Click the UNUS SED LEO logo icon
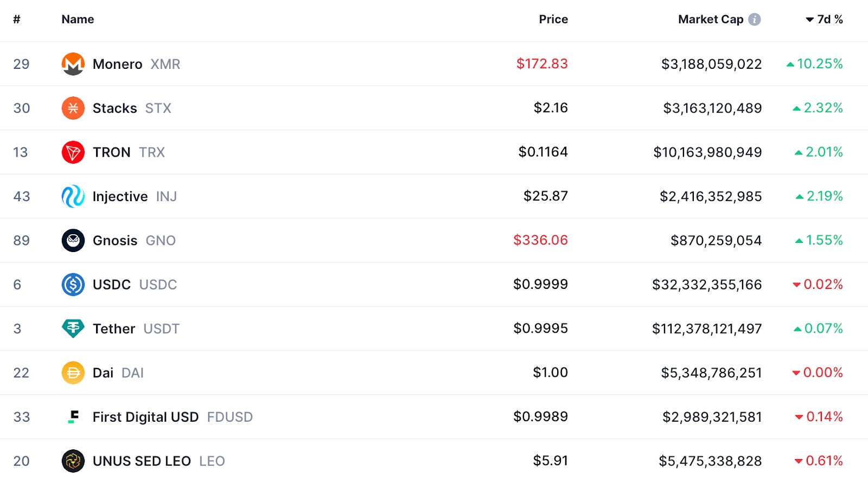This screenshot has width=868, height=477. (73, 461)
